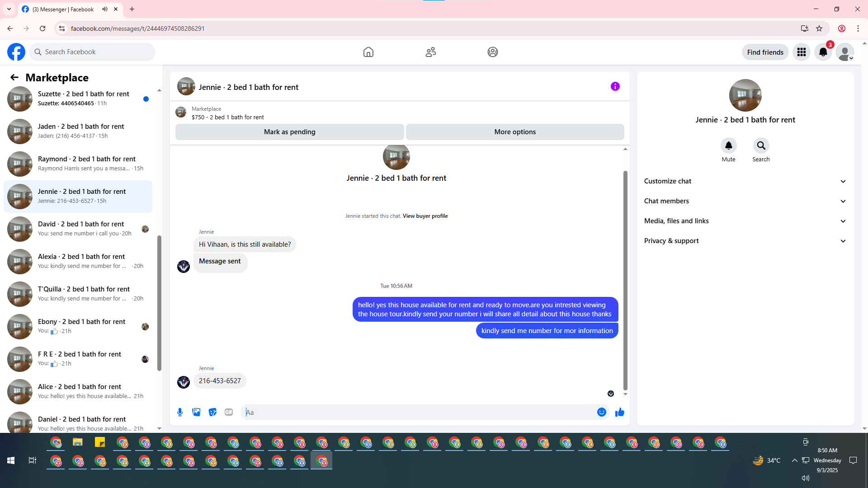
Task: Open Suzette's conversation
Action: click(78, 99)
